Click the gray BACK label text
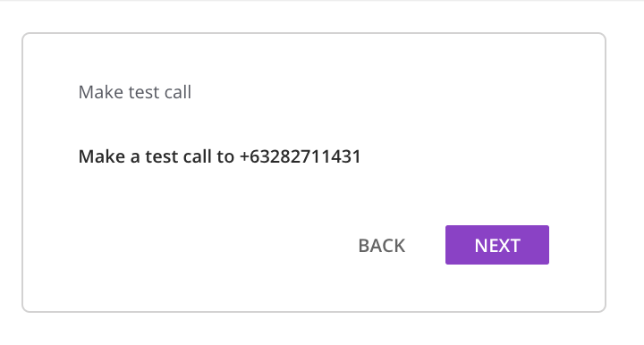The image size is (644, 345). (x=382, y=246)
